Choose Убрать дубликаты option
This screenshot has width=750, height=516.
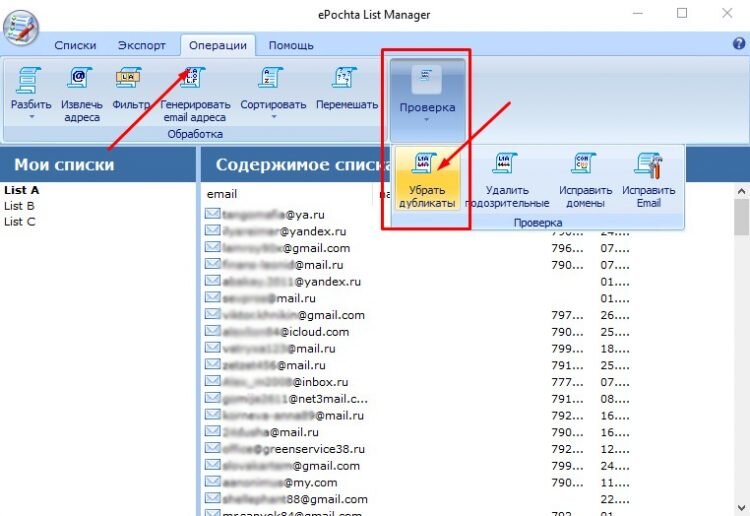427,180
